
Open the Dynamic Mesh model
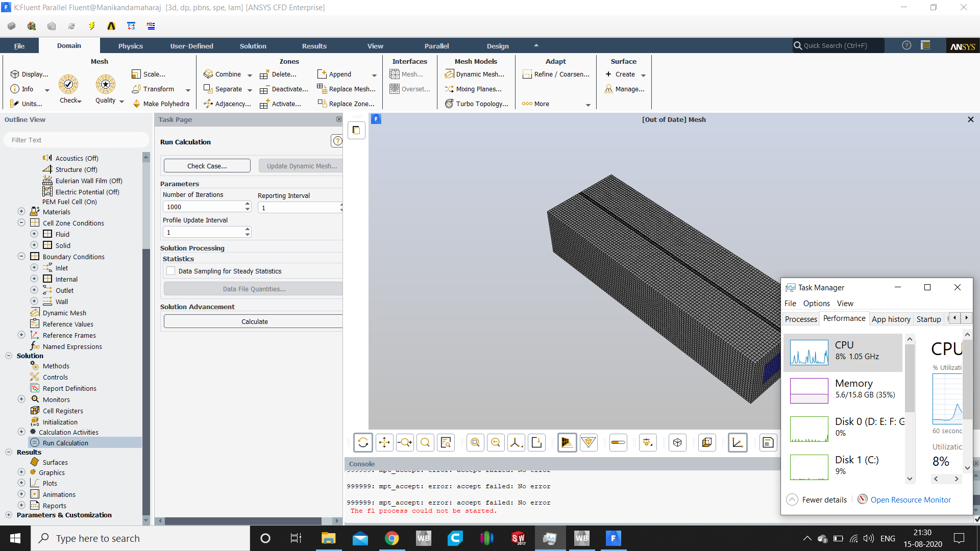point(474,74)
